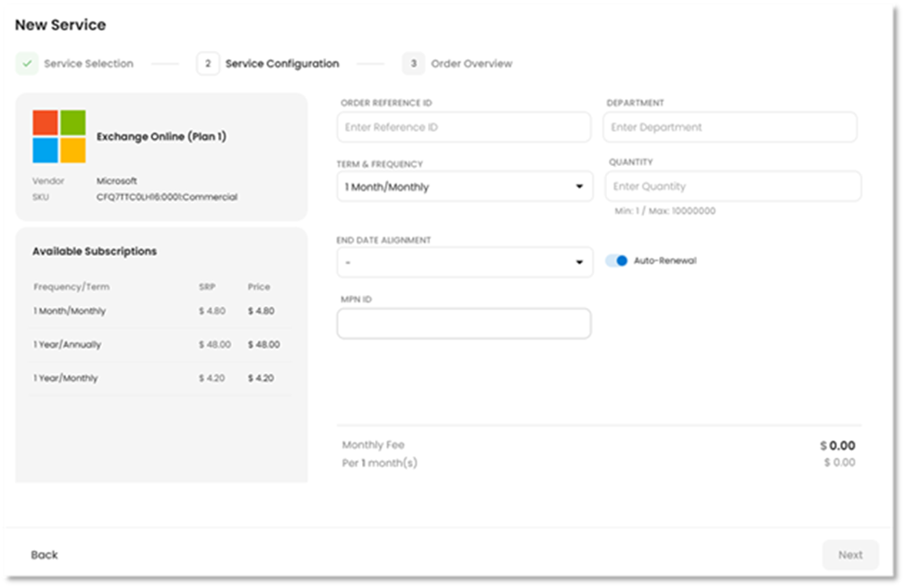
Task: Click the Exchange Online (Plan 1) title
Action: click(x=162, y=136)
